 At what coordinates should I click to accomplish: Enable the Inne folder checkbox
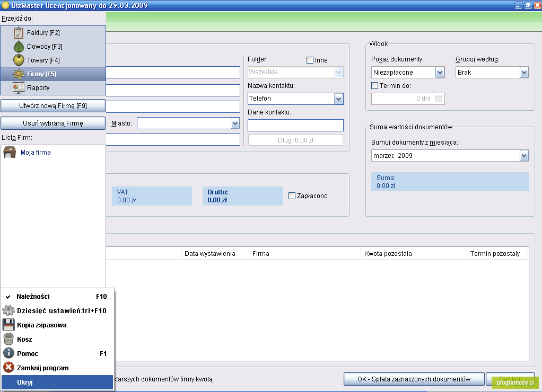[x=310, y=60]
